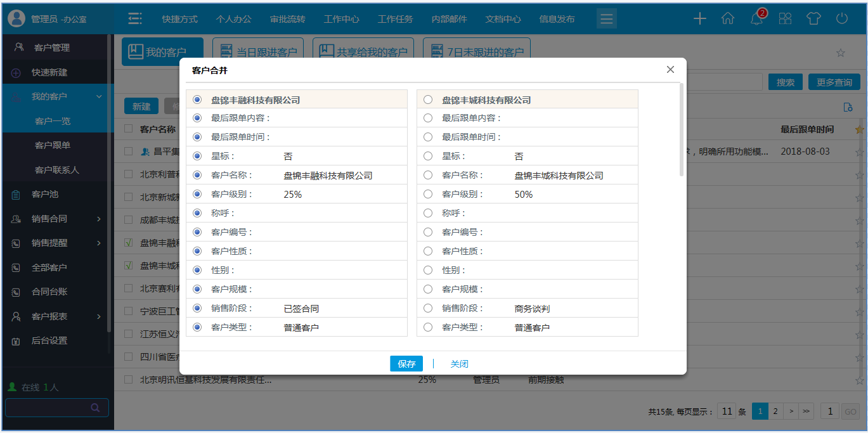Click 关闭 link in dialog footer

(x=459, y=364)
